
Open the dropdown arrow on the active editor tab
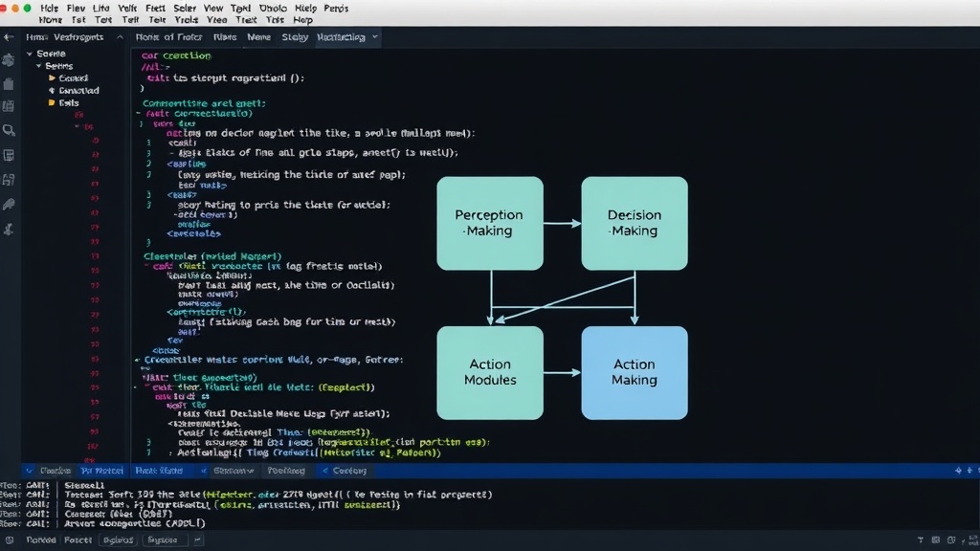pyautogui.click(x=375, y=37)
